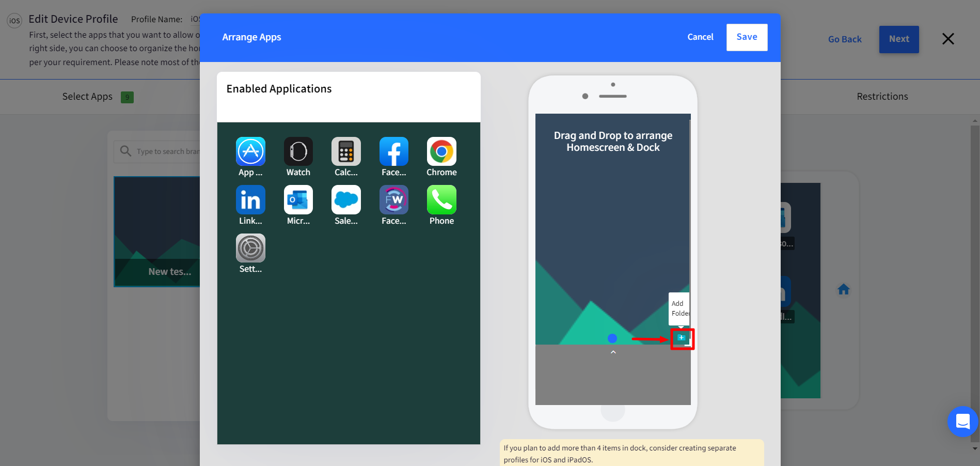The image size is (980, 466).
Task: Select the Chrome app icon
Action: pyautogui.click(x=441, y=151)
